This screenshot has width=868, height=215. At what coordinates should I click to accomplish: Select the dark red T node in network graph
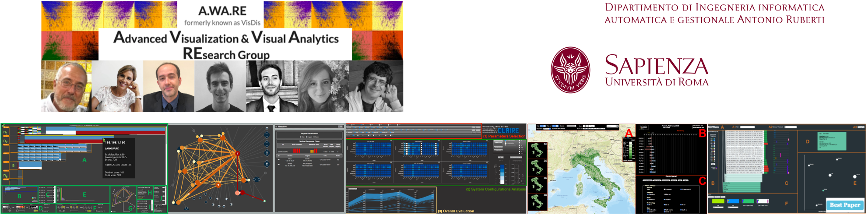coord(238,154)
